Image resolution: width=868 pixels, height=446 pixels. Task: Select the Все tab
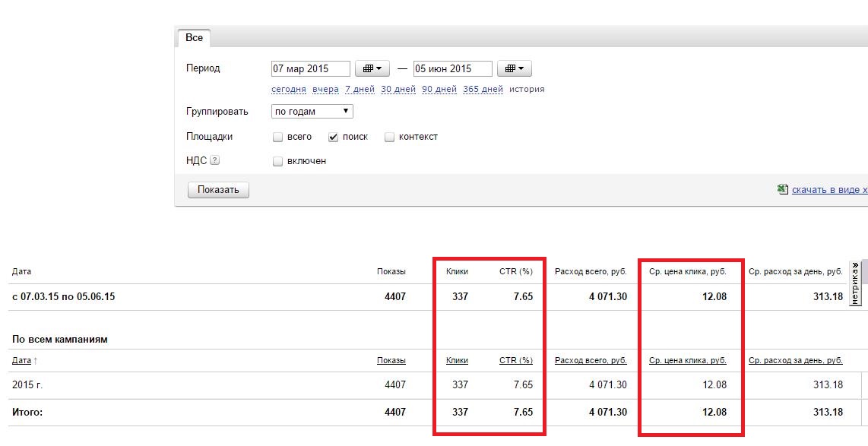pyautogui.click(x=194, y=38)
